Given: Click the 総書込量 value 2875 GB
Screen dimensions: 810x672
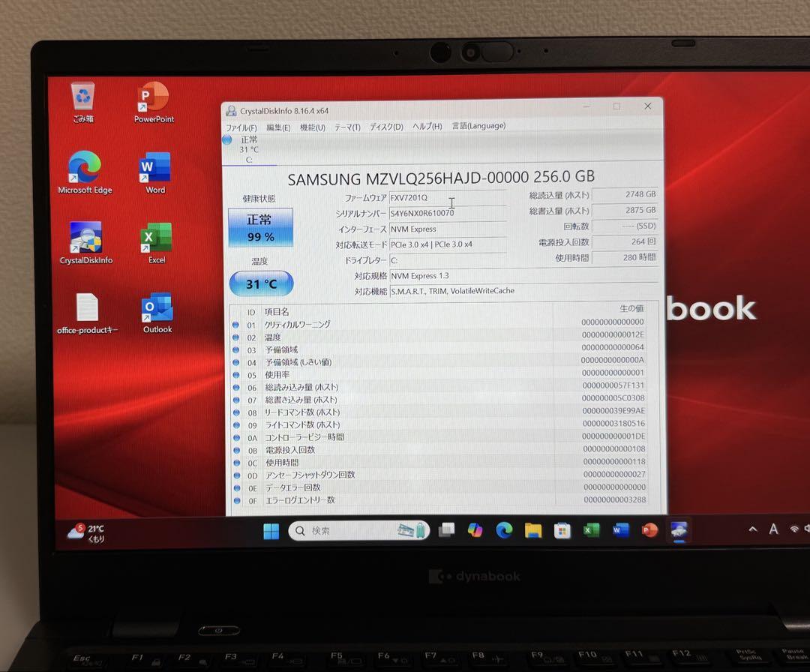Looking at the screenshot, I should pyautogui.click(x=625, y=210).
